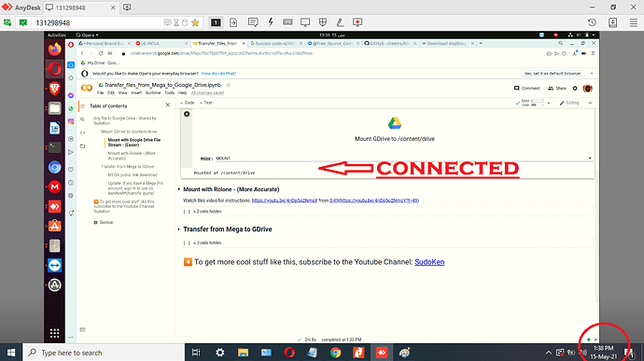644x361 pixels.
Task: Open Colab files folder sidebar icon
Action: (82, 146)
